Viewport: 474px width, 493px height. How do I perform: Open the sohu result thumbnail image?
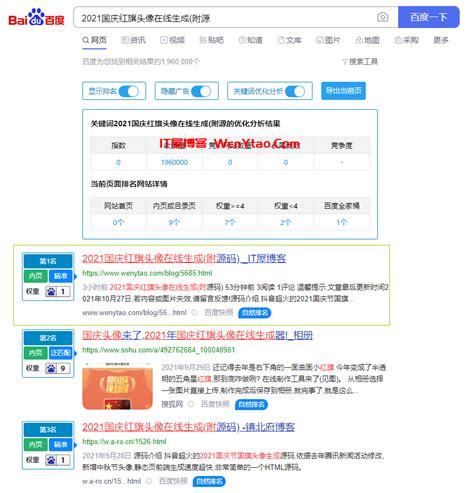(118, 386)
